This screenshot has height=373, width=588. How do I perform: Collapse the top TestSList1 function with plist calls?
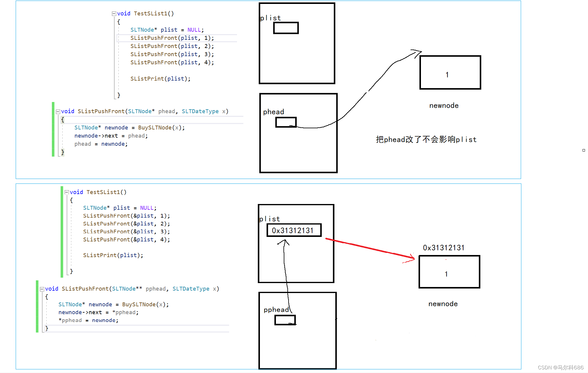(114, 14)
